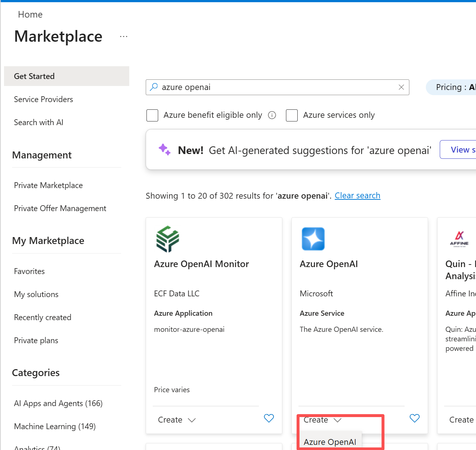The width and height of the screenshot is (476, 450).
Task: Click the Microsoft publisher text
Action: (x=316, y=293)
